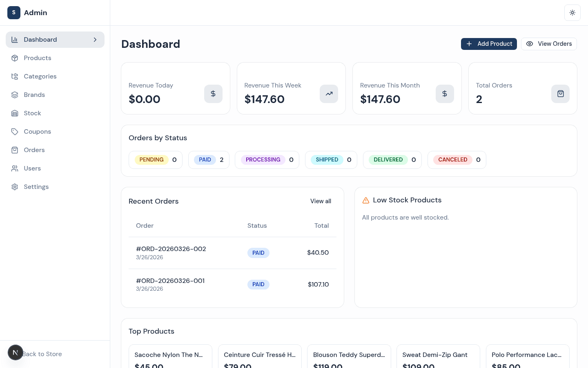The width and height of the screenshot is (588, 368).
Task: Click the Revenue This Week trend icon
Action: tap(329, 94)
